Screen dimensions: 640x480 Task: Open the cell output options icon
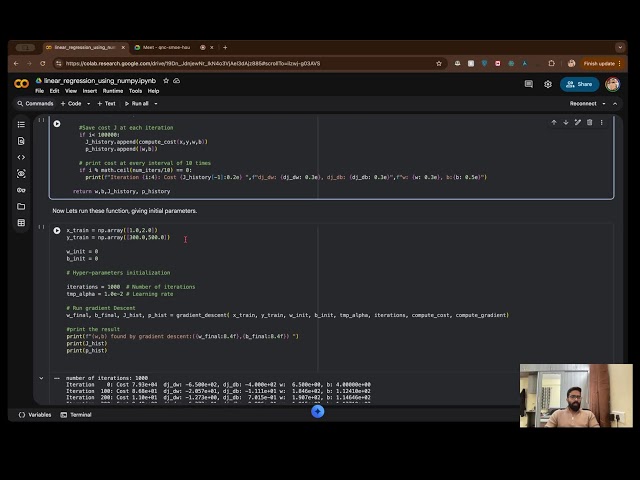point(57,378)
